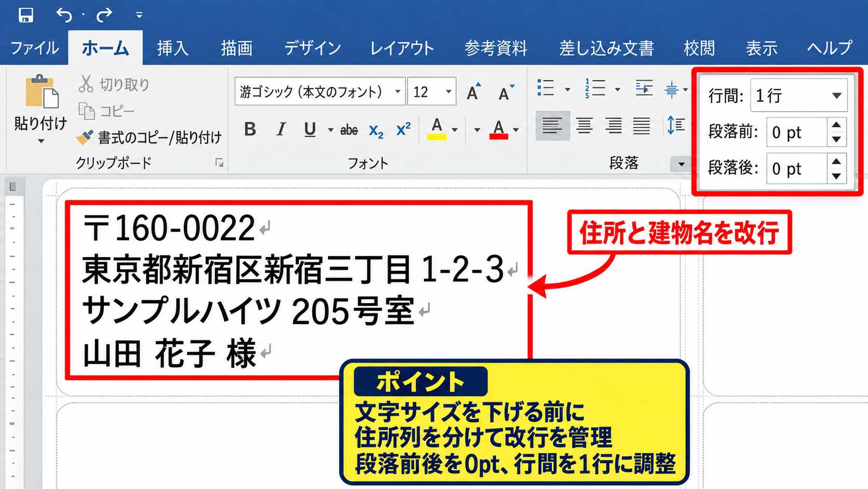Screen dimensions: 868x489
Task: Open the ファイル tab
Action: tap(35, 48)
